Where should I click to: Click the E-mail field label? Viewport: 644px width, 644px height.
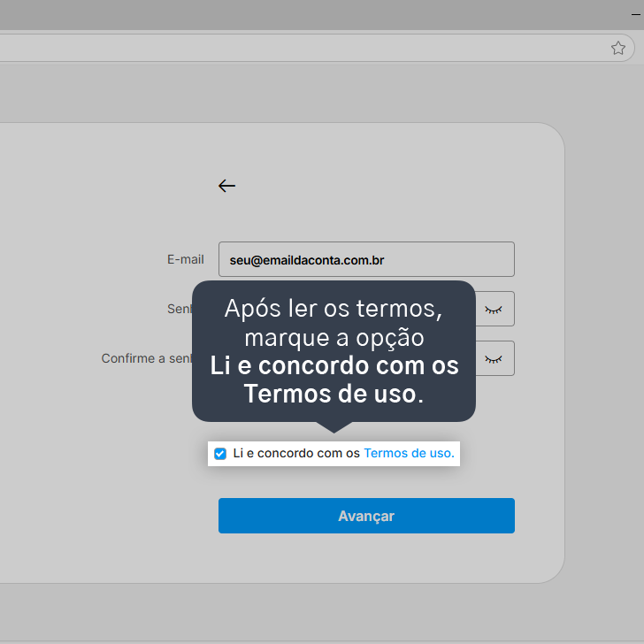(x=185, y=259)
